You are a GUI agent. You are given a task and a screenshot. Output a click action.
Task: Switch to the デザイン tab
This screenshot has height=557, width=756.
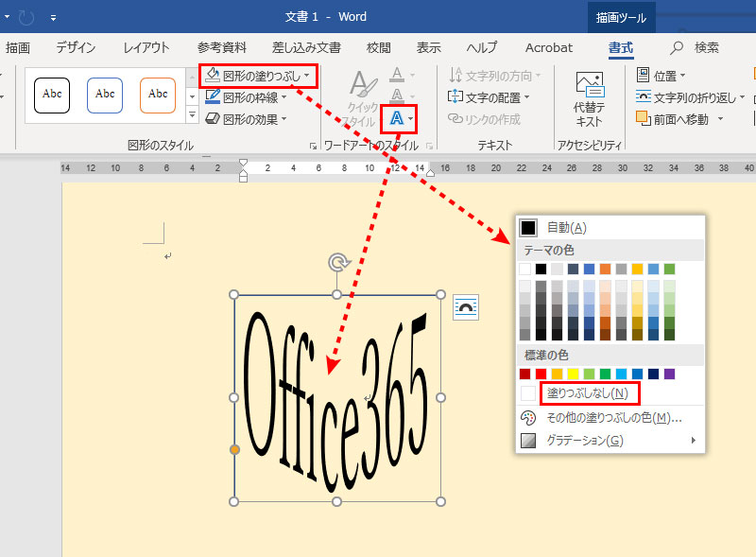tap(76, 47)
